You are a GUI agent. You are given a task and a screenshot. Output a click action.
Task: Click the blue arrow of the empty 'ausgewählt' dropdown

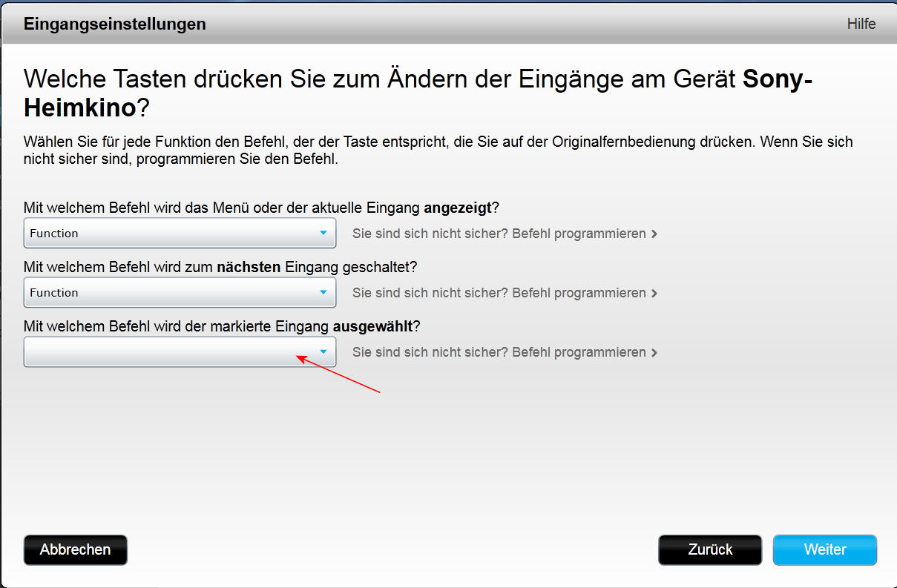pyautogui.click(x=323, y=351)
